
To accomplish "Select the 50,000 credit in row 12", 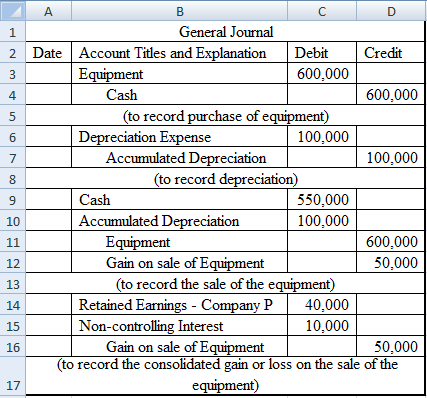I will point(391,263).
